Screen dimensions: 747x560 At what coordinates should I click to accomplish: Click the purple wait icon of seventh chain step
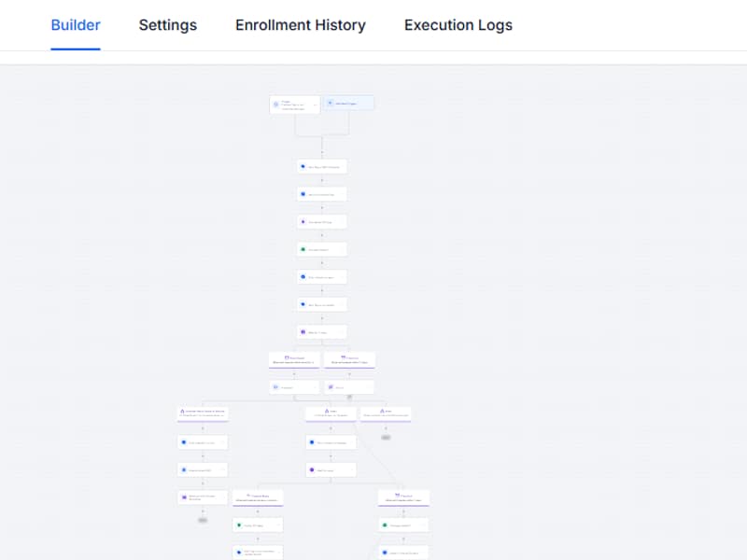(303, 332)
